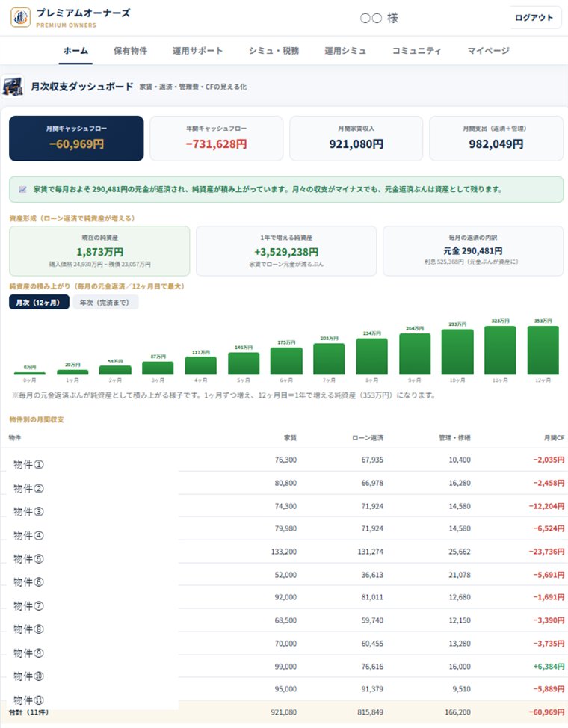Click the Premium Owners building logo icon
The image size is (568, 728).
[x=20, y=18]
